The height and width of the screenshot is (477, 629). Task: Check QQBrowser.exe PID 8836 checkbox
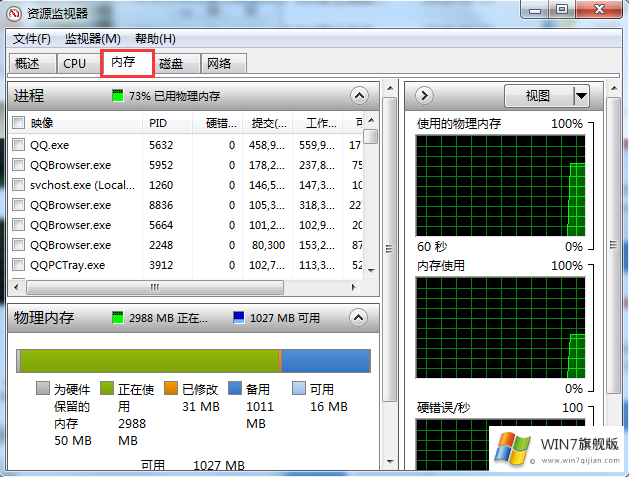pos(18,205)
